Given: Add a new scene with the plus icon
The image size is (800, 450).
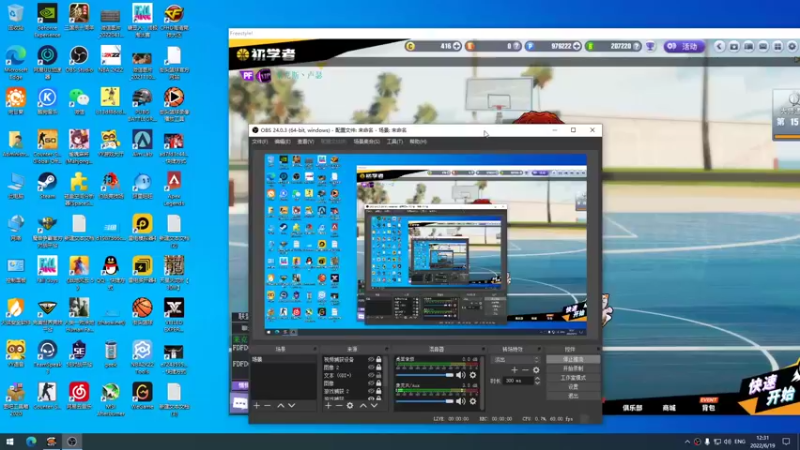Looking at the screenshot, I should [x=257, y=406].
